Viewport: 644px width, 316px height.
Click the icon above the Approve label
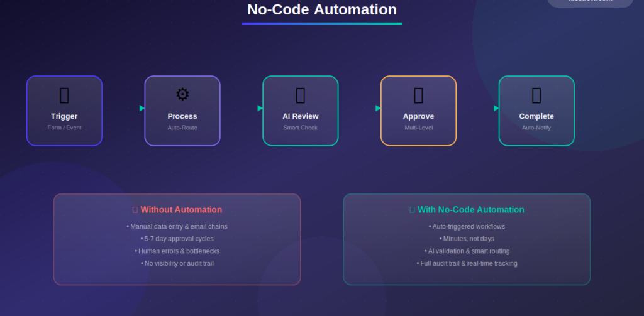(x=418, y=95)
